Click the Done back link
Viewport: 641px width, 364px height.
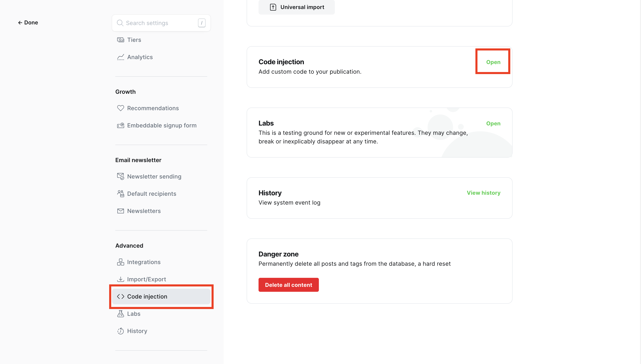pos(28,23)
